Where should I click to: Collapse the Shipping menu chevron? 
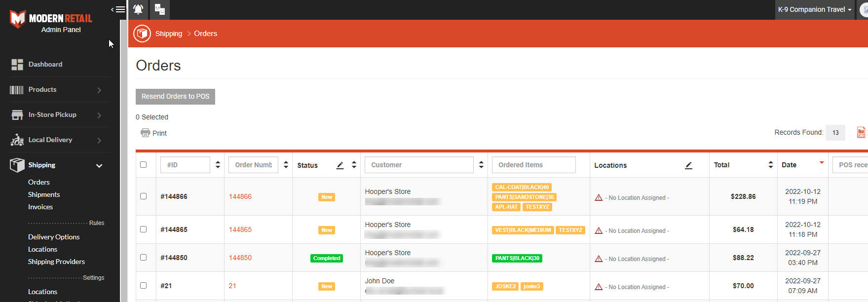tap(99, 166)
